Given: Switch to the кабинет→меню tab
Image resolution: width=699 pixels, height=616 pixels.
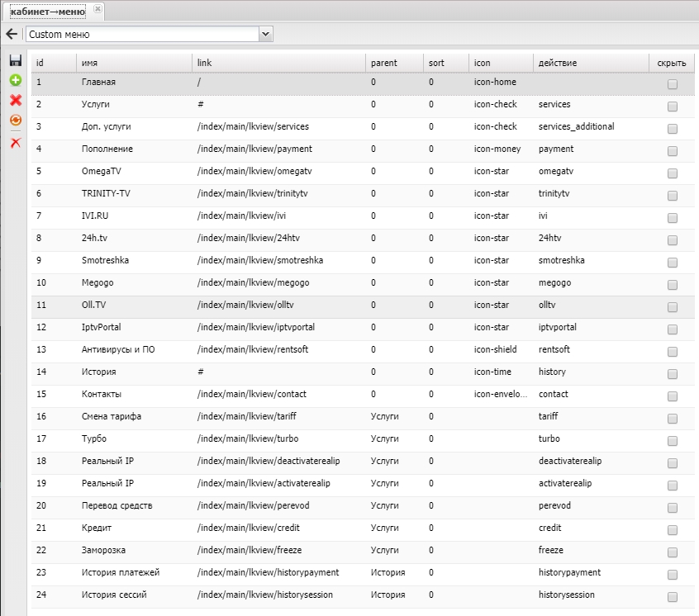Looking at the screenshot, I should [x=47, y=11].
